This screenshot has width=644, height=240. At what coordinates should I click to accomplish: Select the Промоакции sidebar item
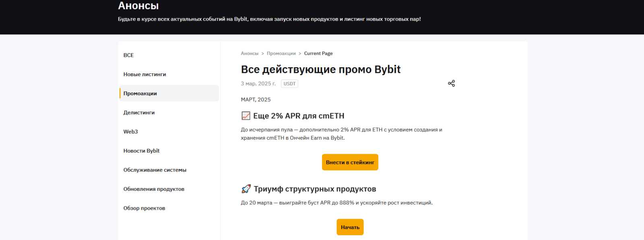[x=140, y=93]
